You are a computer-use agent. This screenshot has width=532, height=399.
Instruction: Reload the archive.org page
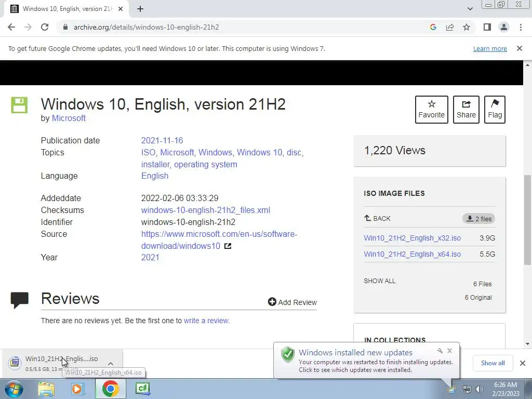45,27
